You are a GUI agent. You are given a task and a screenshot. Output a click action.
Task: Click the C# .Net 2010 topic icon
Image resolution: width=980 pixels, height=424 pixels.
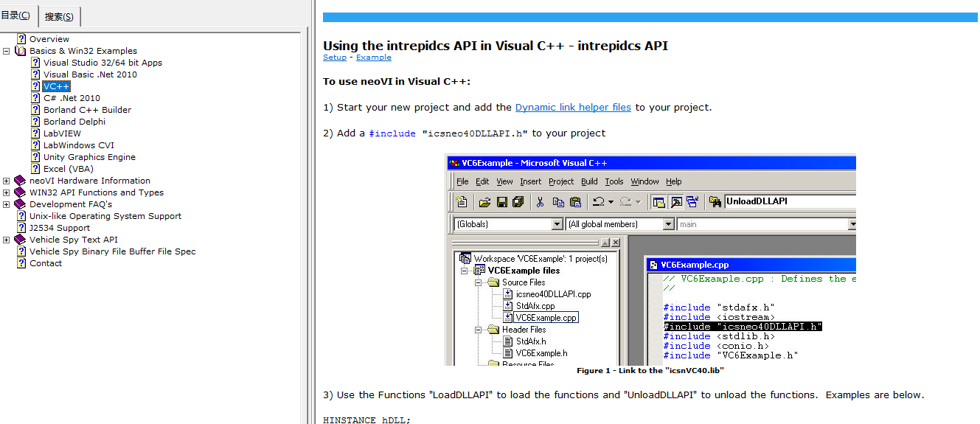click(36, 98)
